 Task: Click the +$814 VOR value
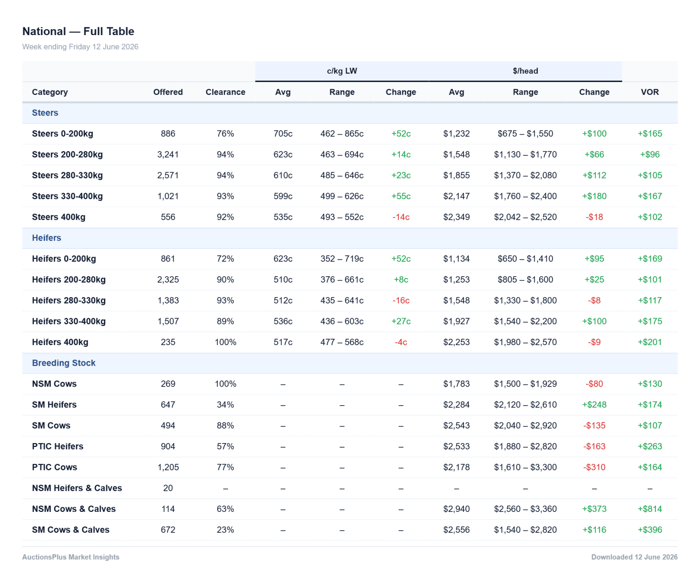point(649,509)
